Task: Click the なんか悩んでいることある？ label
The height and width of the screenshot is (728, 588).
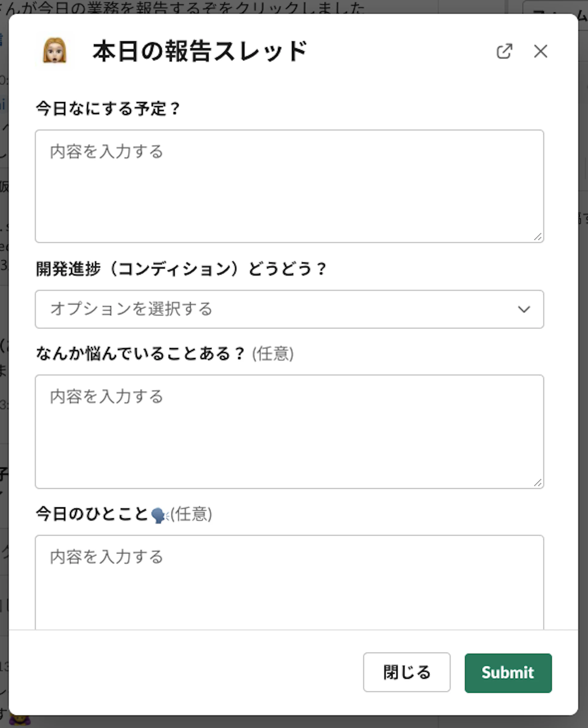Action: pyautogui.click(x=140, y=353)
